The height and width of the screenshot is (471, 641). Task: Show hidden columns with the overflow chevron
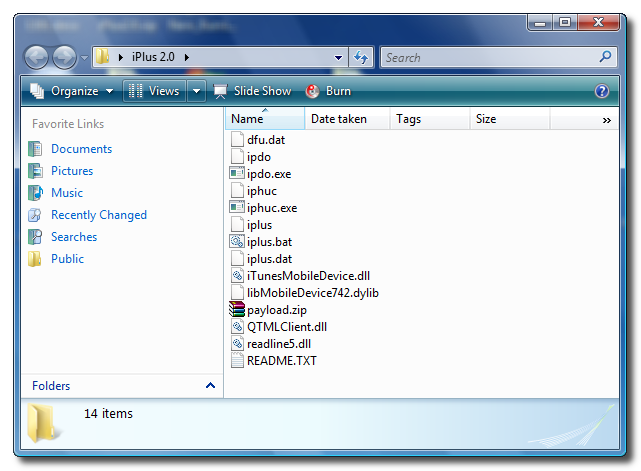[606, 119]
